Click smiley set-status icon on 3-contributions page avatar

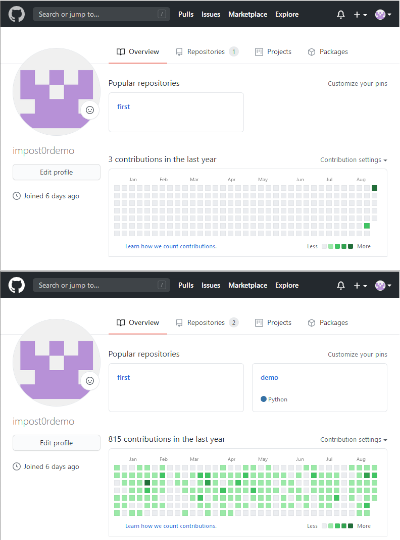pos(90,110)
